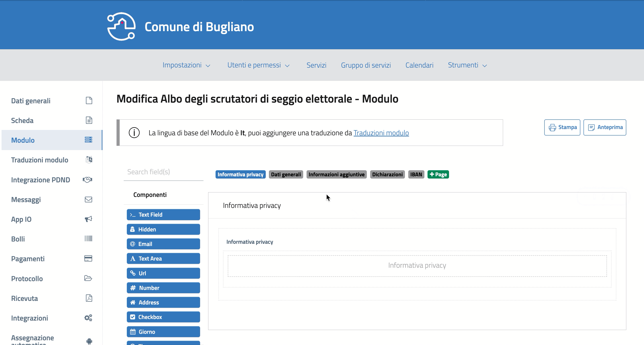Focus the Search field(s) input

163,172
